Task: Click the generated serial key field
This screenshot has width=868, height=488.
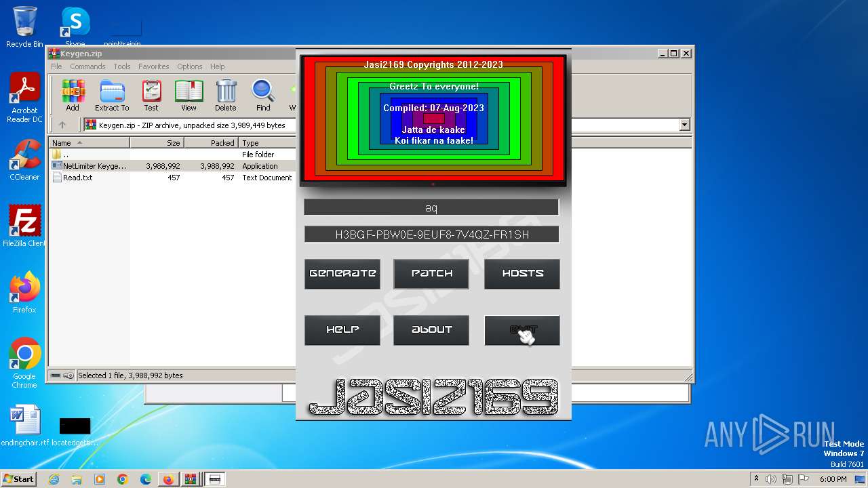Action: point(431,235)
